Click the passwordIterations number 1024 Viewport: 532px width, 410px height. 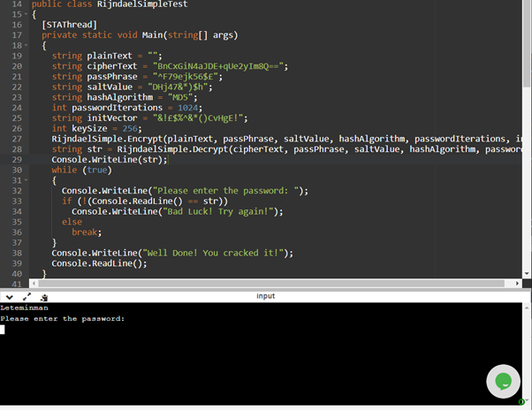(x=187, y=108)
